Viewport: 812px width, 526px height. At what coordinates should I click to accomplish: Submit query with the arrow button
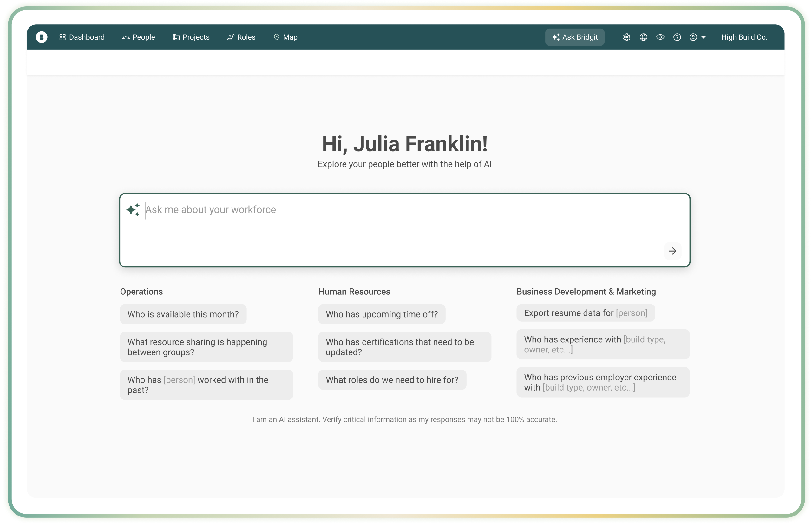point(672,251)
